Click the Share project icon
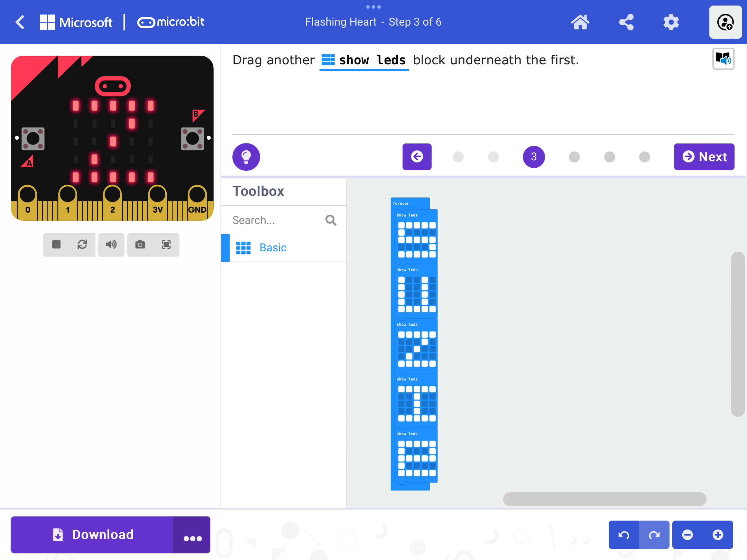Screen dimensions: 747x560 click(626, 22)
